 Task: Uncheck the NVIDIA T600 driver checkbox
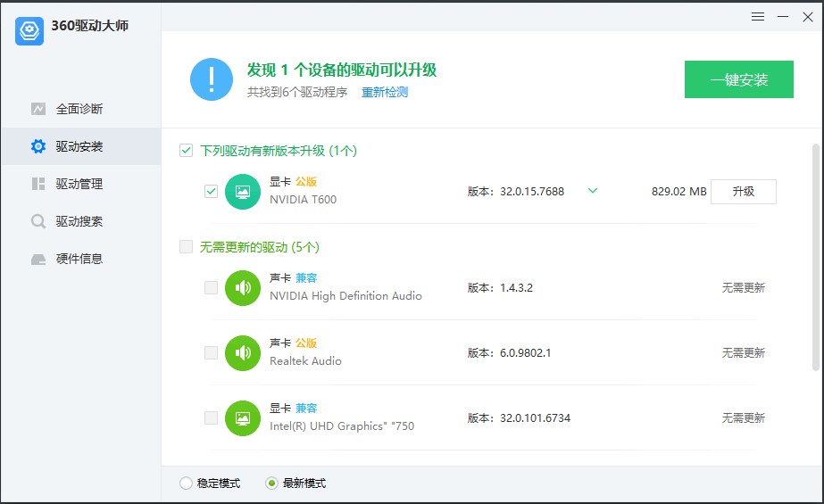tap(212, 191)
